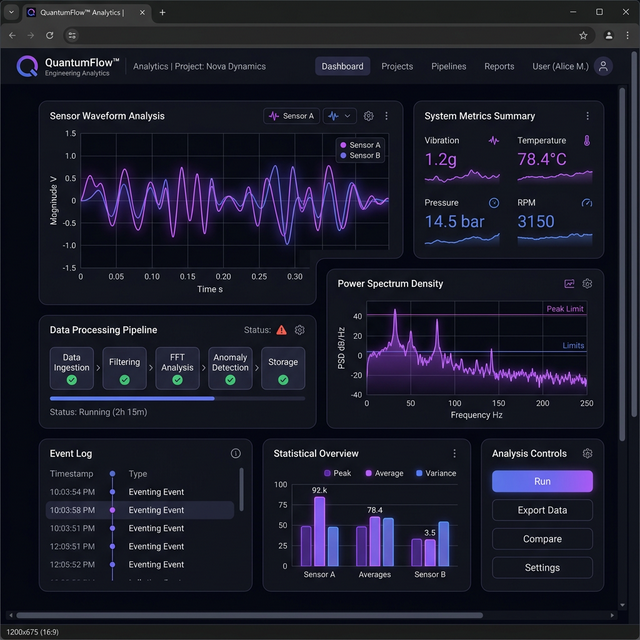
Task: Open the Reports tab
Action: click(499, 66)
